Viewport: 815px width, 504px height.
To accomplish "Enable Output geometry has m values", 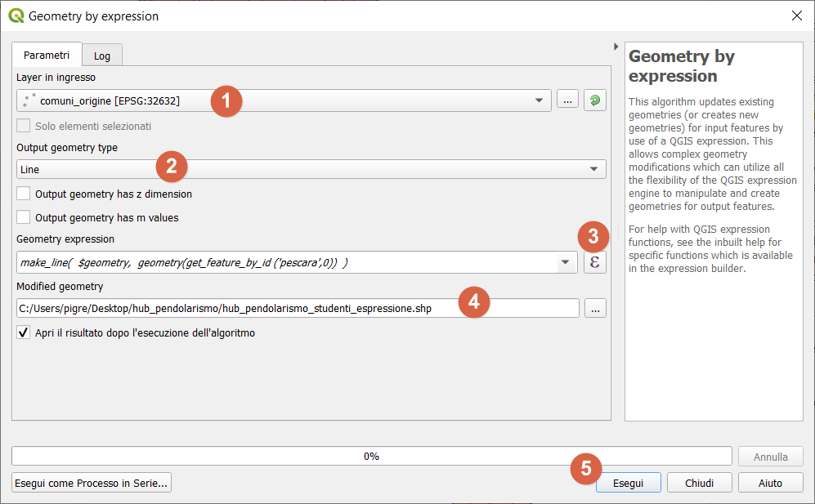I will (24, 217).
